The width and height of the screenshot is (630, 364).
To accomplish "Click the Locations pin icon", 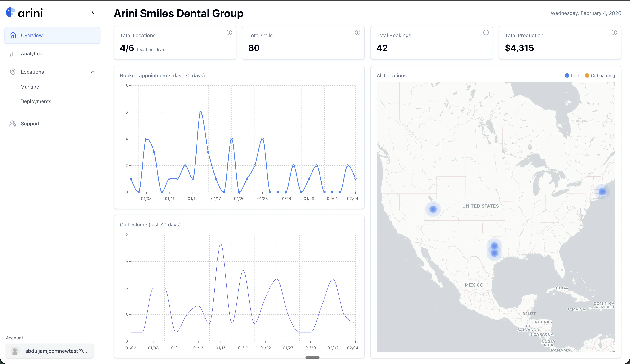I will point(13,72).
